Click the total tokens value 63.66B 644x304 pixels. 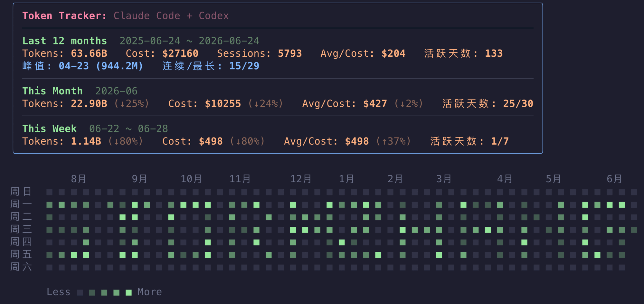[x=89, y=53]
